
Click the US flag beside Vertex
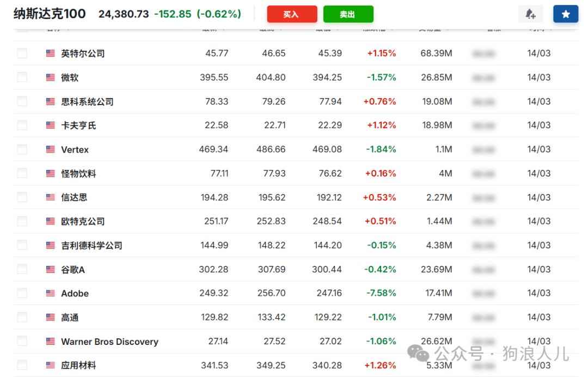click(51, 149)
